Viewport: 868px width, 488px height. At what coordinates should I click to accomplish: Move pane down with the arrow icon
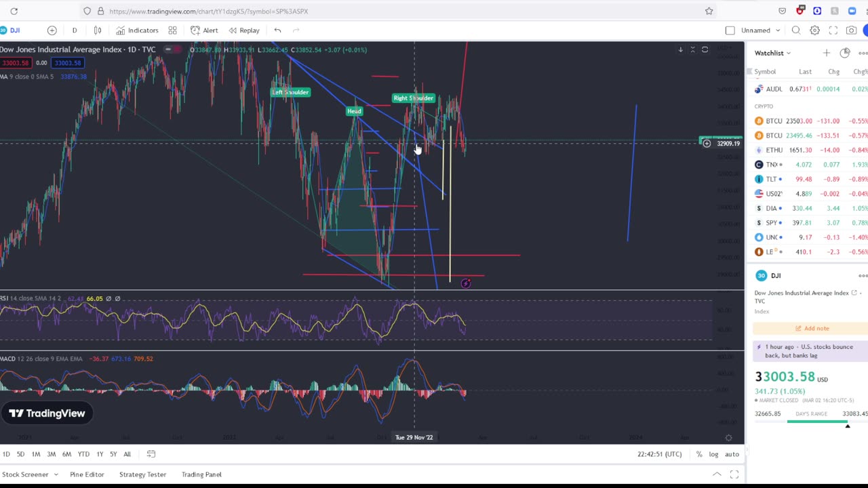pyautogui.click(x=680, y=49)
